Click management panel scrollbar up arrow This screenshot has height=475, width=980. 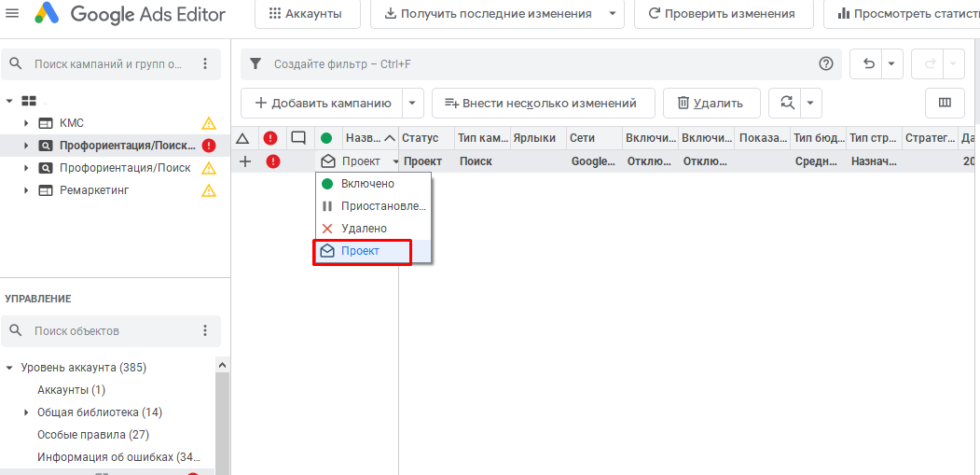223,364
